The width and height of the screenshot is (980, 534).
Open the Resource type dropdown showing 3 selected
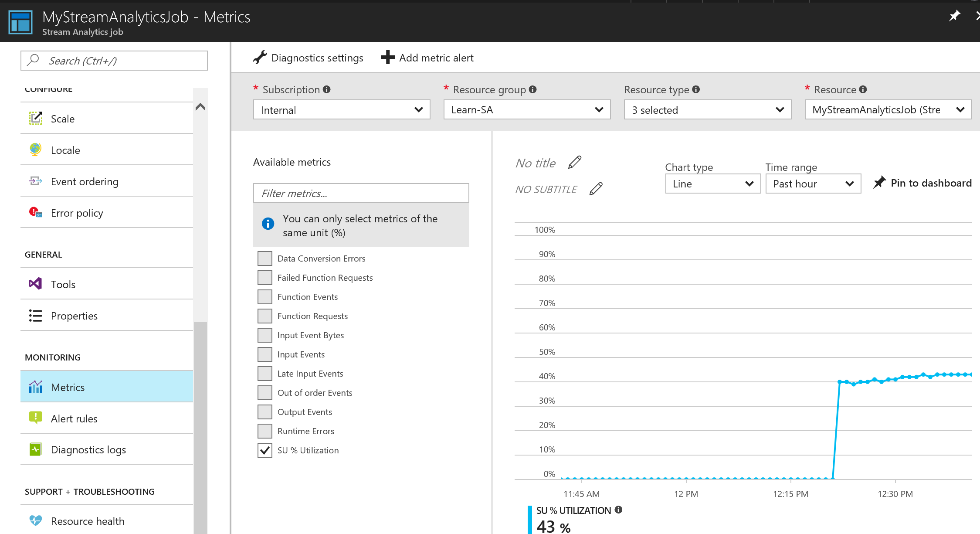click(708, 110)
